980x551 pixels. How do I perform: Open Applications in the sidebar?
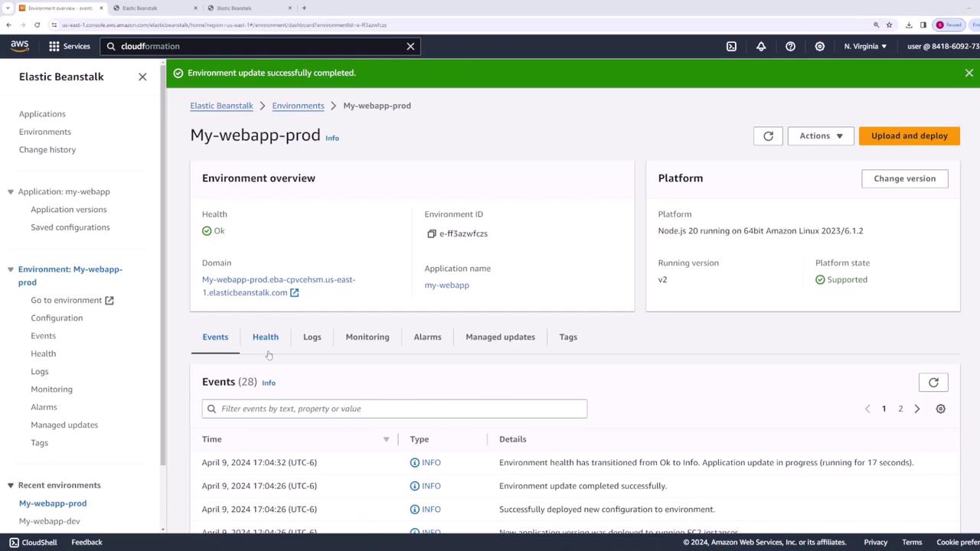[42, 114]
